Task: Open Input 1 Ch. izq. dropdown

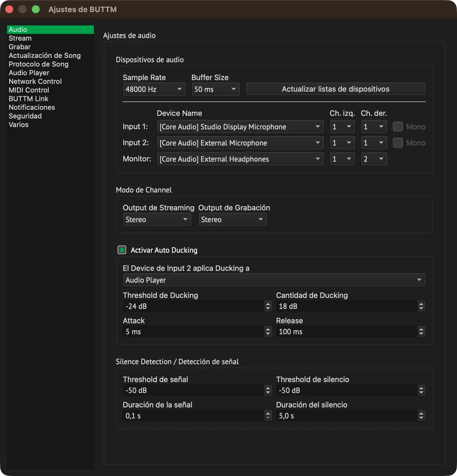Action: click(x=342, y=127)
